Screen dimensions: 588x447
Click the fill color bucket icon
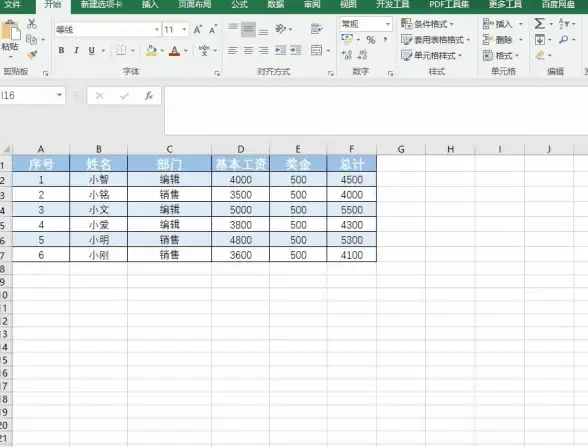click(151, 50)
